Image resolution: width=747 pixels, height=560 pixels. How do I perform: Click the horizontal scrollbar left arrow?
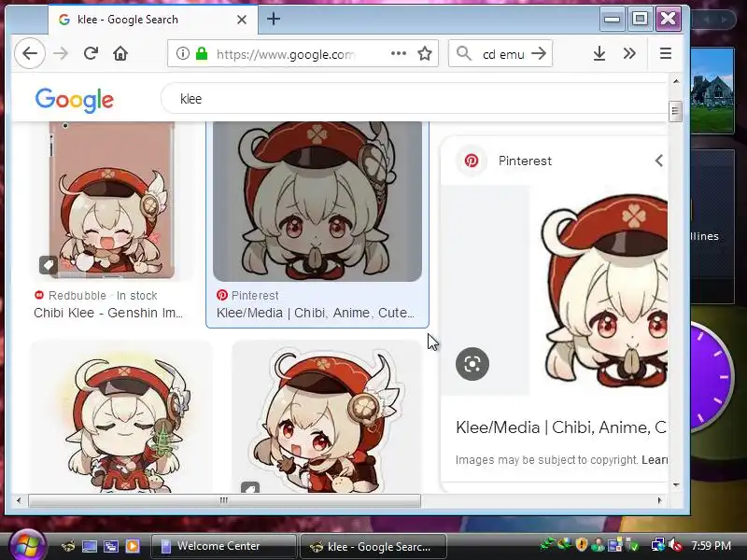click(19, 500)
